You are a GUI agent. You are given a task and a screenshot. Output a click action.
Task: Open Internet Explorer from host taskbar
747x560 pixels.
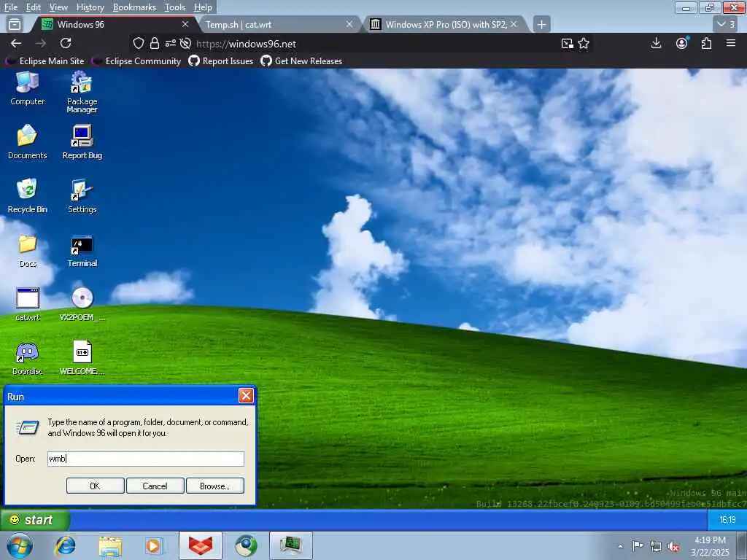coord(65,545)
